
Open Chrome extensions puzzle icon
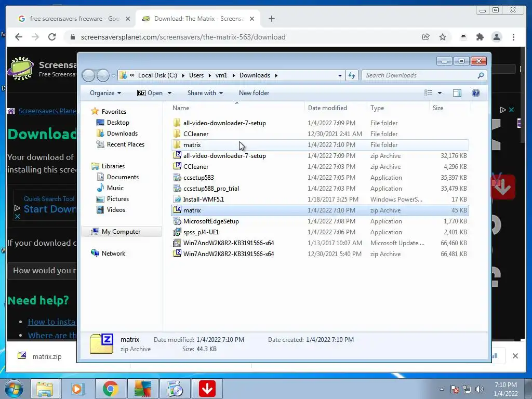(480, 37)
